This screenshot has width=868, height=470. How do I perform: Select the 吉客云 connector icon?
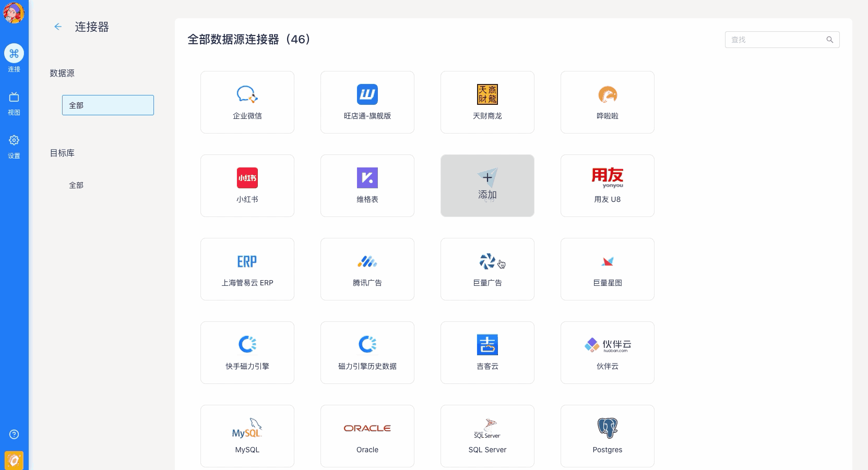pos(487,345)
